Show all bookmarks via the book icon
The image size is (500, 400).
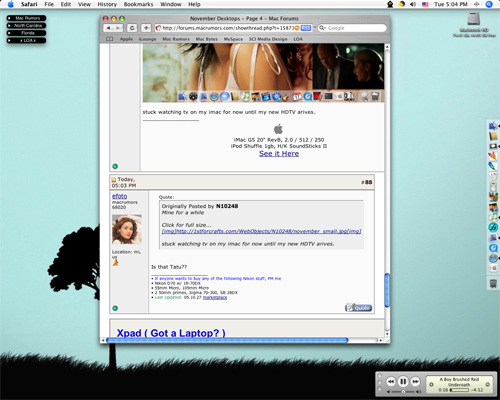pos(109,39)
